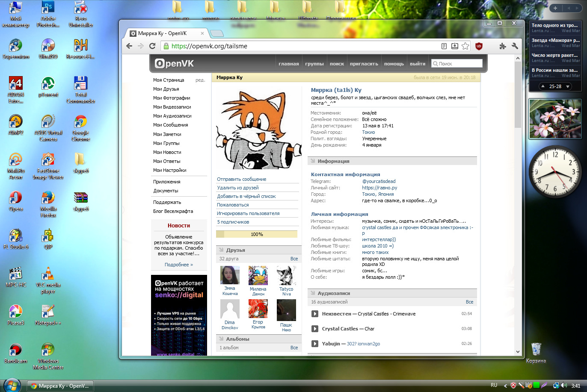587x392 pixels.
Task: Show next headlines in the news gadget
Action: [x=568, y=86]
